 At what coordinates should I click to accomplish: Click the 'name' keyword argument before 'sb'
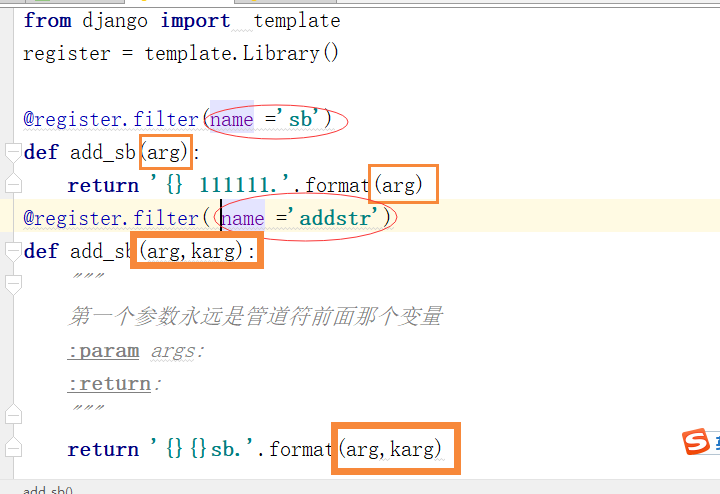click(x=232, y=120)
